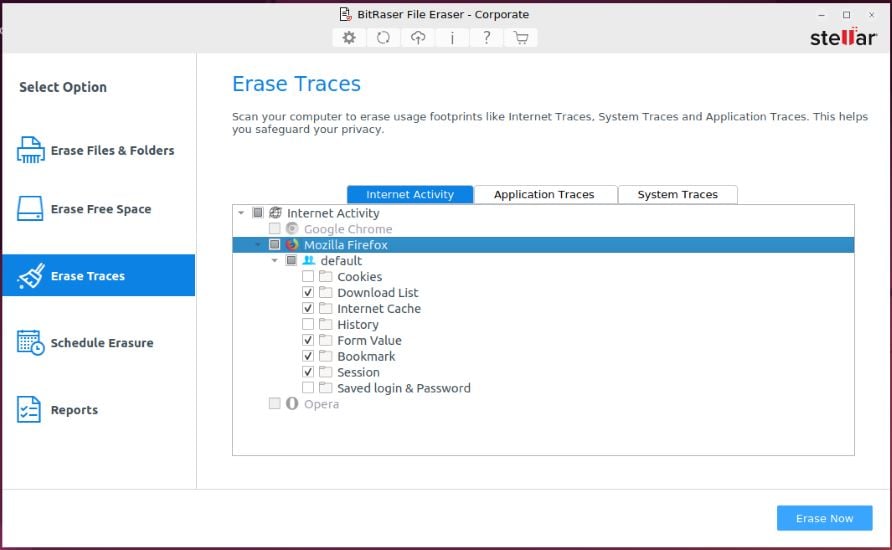Click the Session folder icon
Screen dimensions: 892x550
click(325, 372)
